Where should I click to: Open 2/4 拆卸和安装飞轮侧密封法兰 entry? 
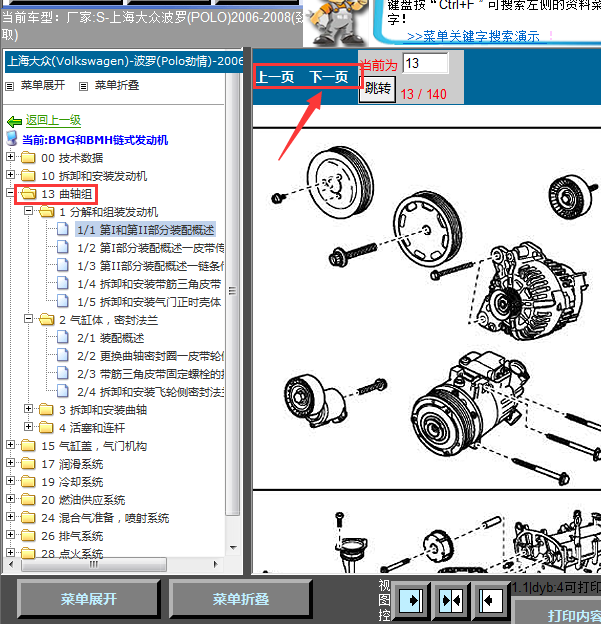coord(150,392)
